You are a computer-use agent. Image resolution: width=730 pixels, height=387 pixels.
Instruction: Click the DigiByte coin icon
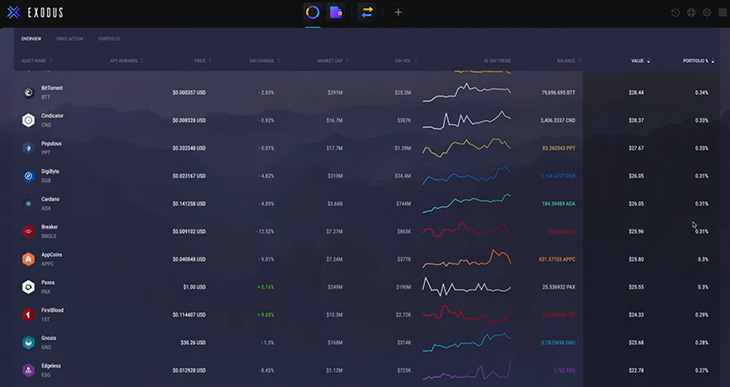pos(28,176)
